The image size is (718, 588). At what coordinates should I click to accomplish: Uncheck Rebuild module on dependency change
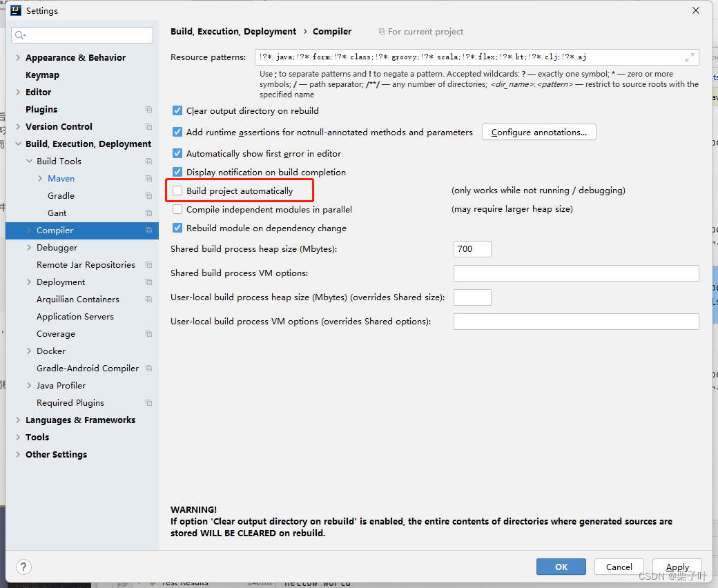click(177, 228)
